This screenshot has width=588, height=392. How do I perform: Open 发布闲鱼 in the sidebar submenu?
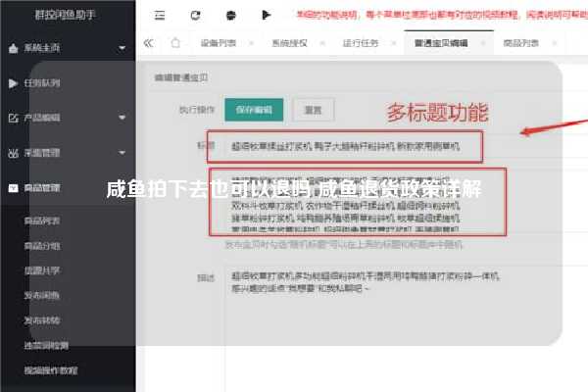click(x=42, y=296)
